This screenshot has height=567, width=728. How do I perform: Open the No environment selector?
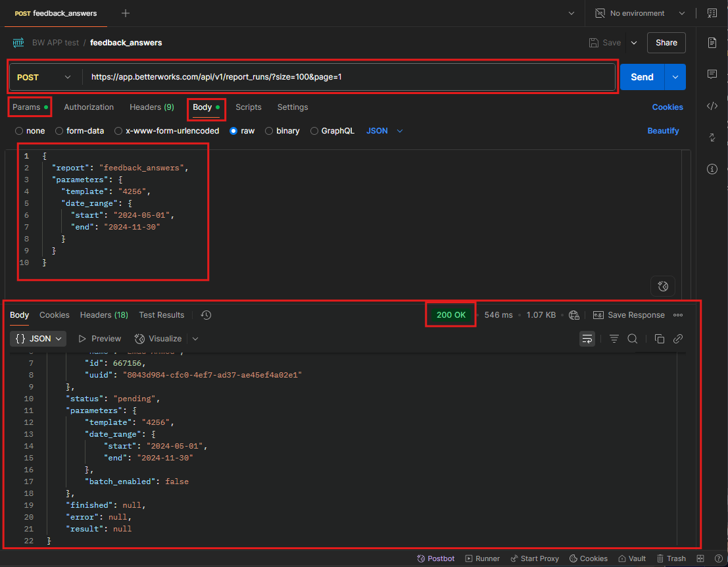click(638, 12)
